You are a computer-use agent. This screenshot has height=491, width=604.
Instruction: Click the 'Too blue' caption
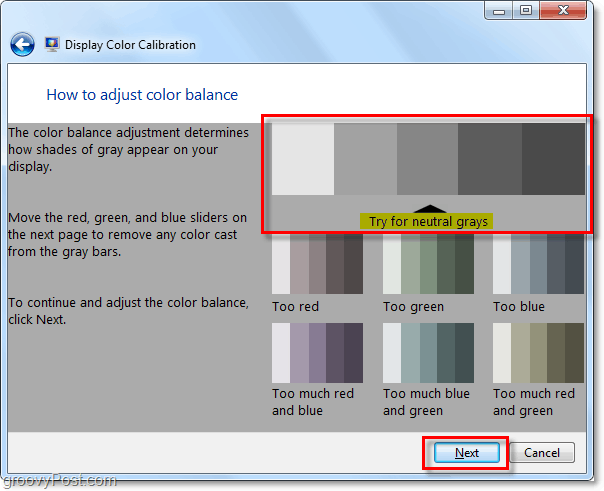click(519, 307)
